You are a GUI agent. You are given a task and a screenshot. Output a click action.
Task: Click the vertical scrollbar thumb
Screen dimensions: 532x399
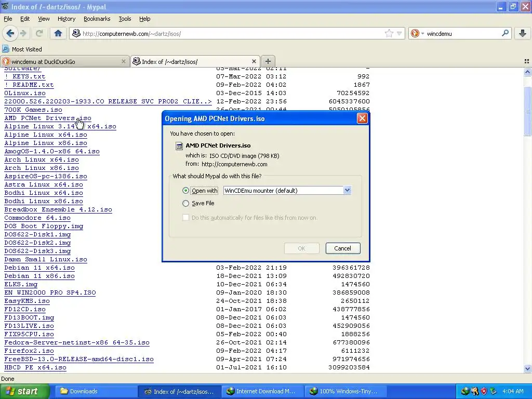pos(527,111)
